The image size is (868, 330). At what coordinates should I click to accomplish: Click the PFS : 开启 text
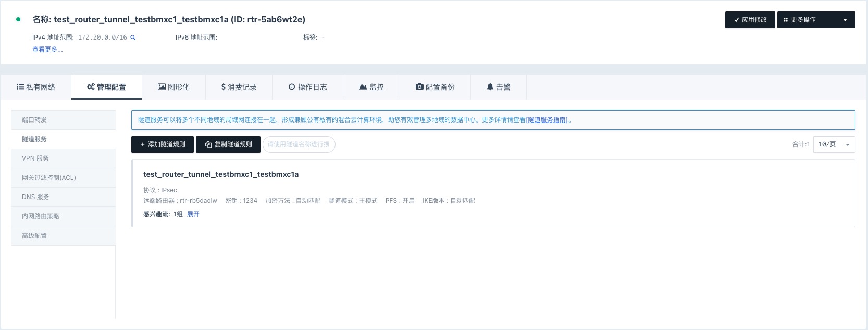(x=400, y=201)
